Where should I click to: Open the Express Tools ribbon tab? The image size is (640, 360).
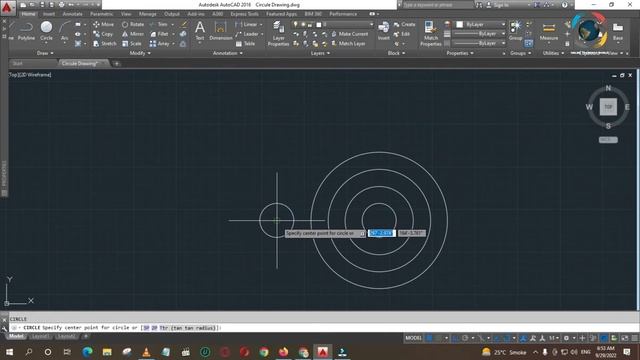point(244,14)
